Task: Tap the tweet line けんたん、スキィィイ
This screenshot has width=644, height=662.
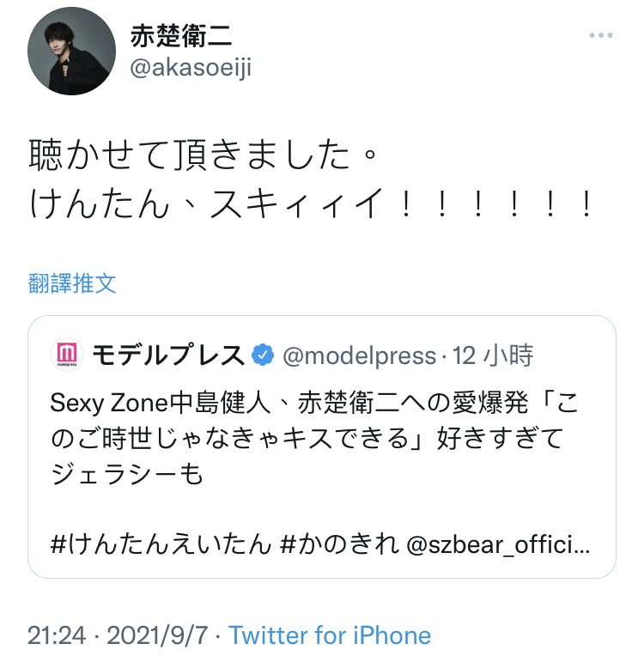Action: (x=311, y=203)
